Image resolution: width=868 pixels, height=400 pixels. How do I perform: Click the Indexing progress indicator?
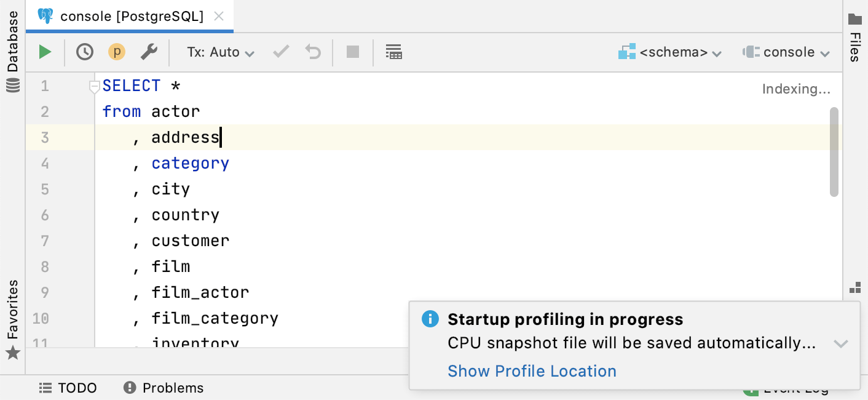(795, 89)
